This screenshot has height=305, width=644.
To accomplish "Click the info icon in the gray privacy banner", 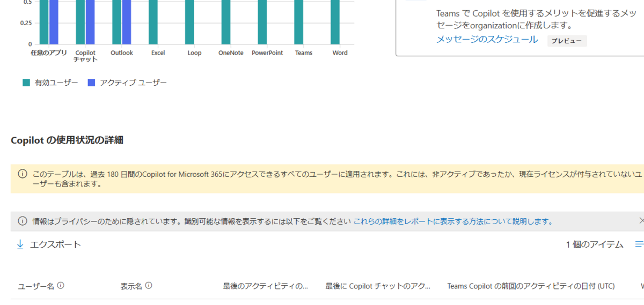I will (23, 221).
